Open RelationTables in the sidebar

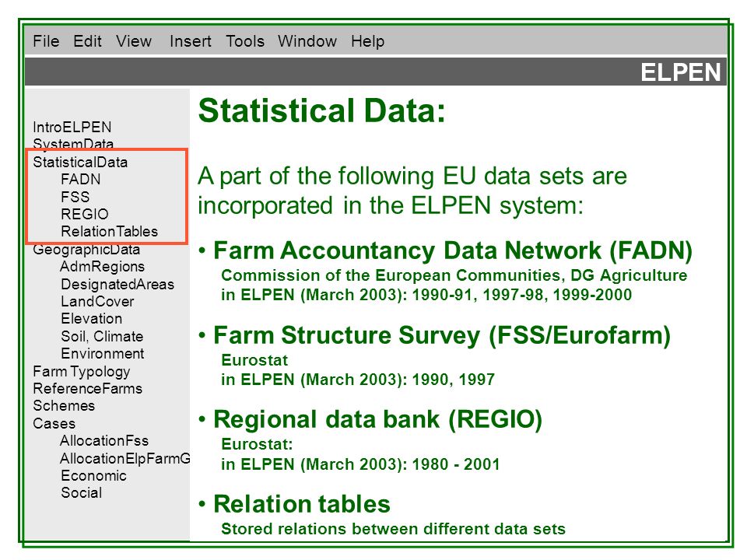click(x=110, y=232)
